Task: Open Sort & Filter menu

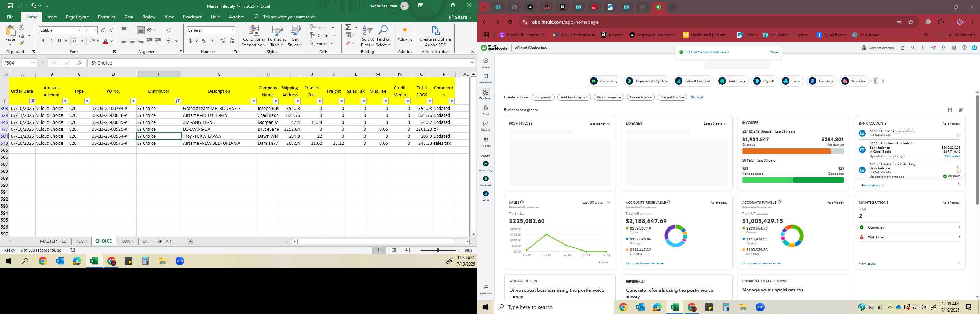Action: click(x=367, y=37)
